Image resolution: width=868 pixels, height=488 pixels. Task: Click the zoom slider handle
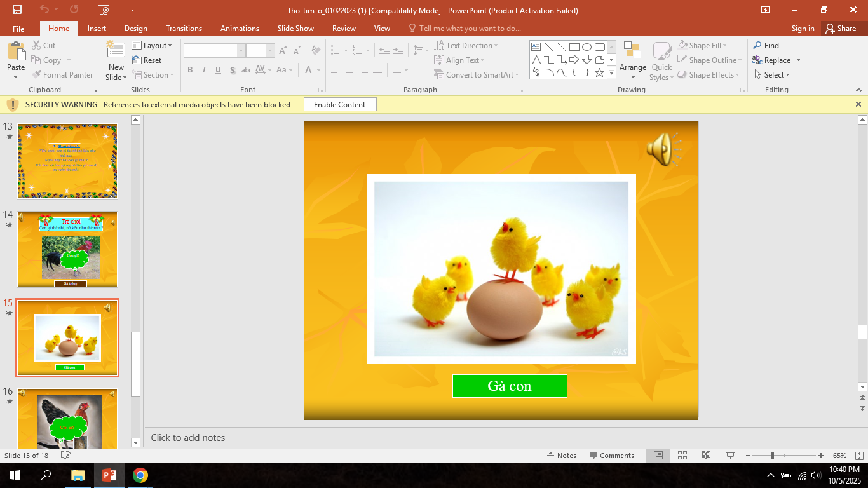[x=772, y=456]
